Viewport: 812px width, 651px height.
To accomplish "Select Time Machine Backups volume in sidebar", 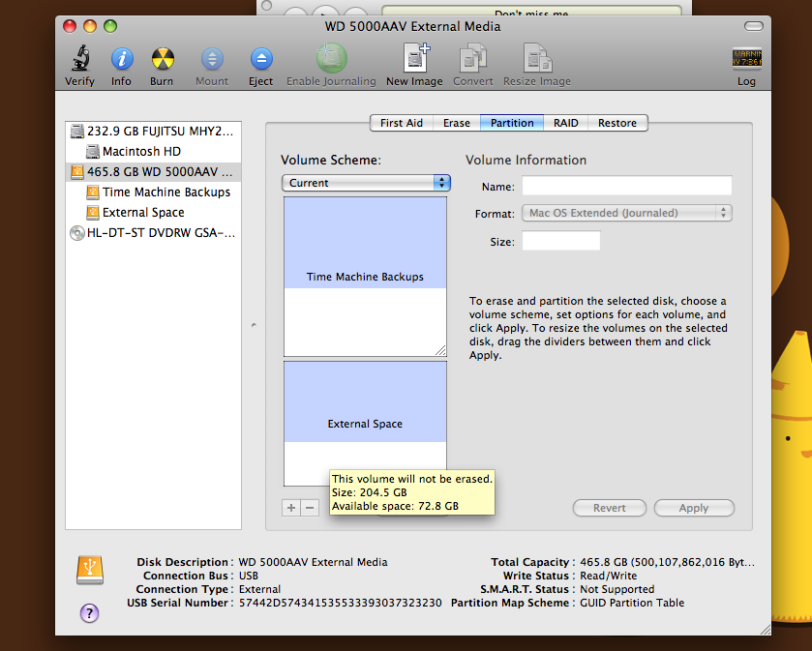I will point(153,192).
